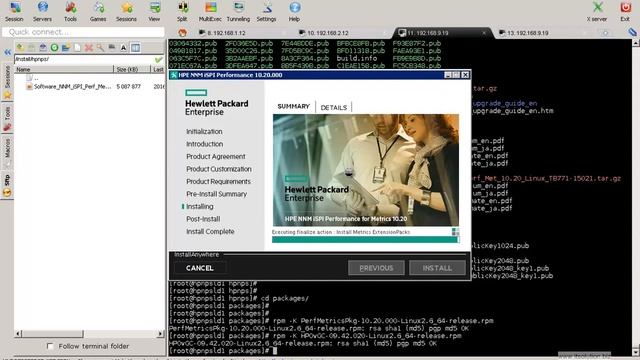Image resolution: width=640 pixels, height=360 pixels.
Task: Click the Install Complete step
Action: [x=210, y=231]
